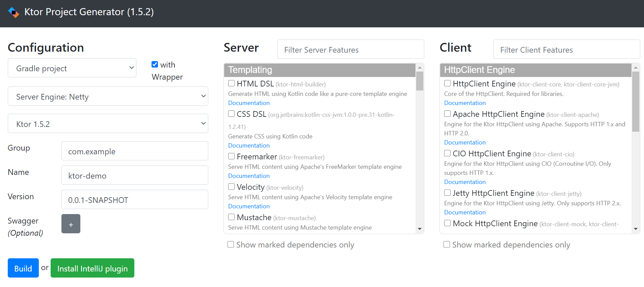
Task: Enable Mock HttpClient Engine checkbox
Action: tap(448, 223)
